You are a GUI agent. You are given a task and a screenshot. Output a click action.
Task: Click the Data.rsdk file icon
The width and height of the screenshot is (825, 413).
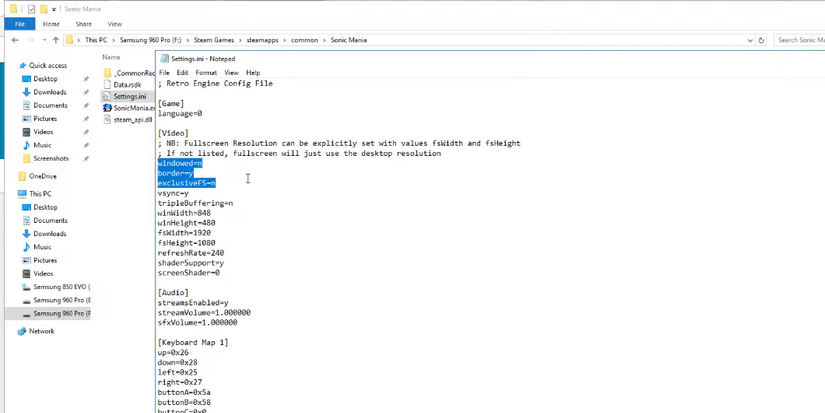(107, 85)
